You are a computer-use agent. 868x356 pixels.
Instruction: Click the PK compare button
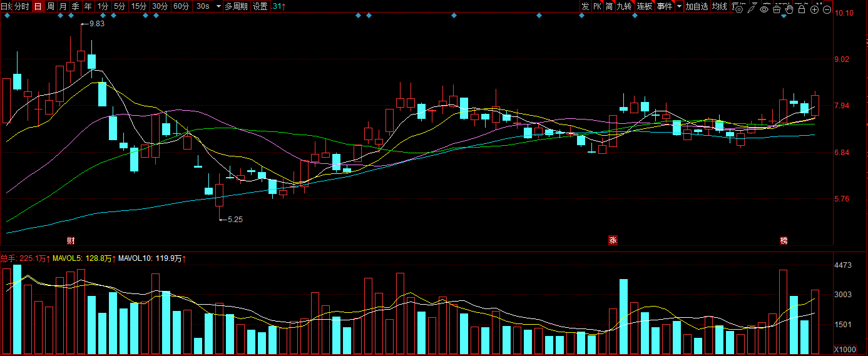(x=598, y=6)
